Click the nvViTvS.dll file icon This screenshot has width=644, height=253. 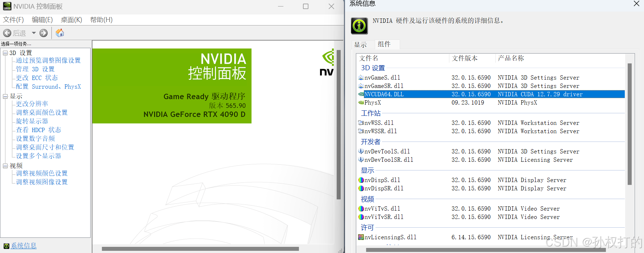click(x=361, y=208)
